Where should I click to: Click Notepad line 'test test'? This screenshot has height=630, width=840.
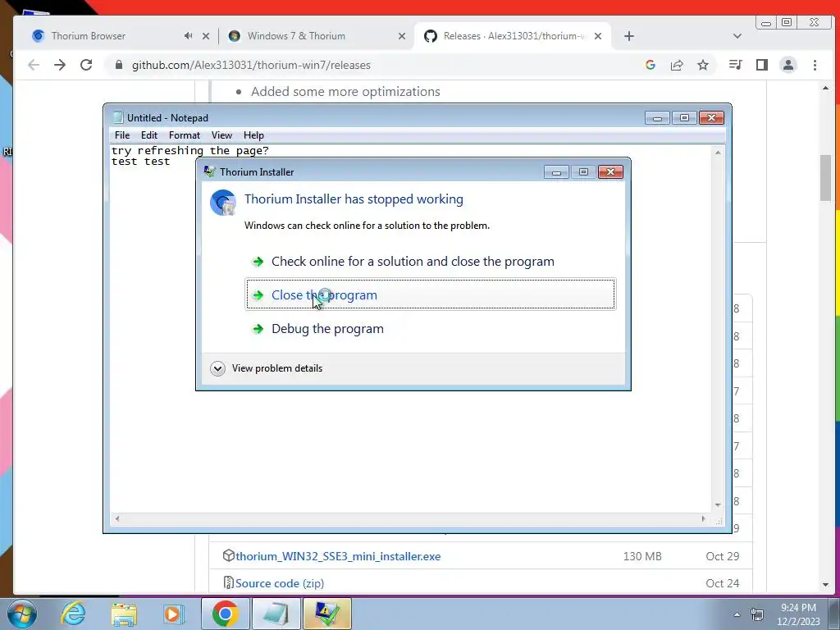[x=140, y=162]
